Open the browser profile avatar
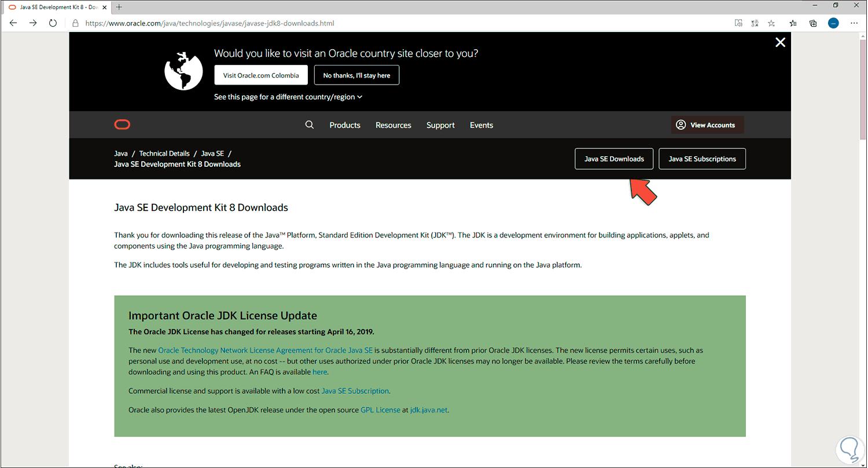The height and width of the screenshot is (468, 868). coord(833,23)
